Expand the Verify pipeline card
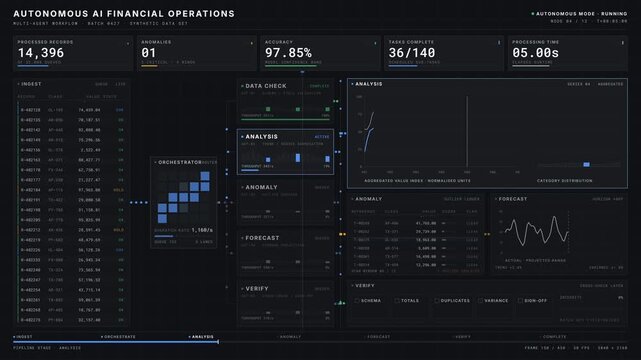The width and height of the screenshot is (641, 360). (x=242, y=288)
